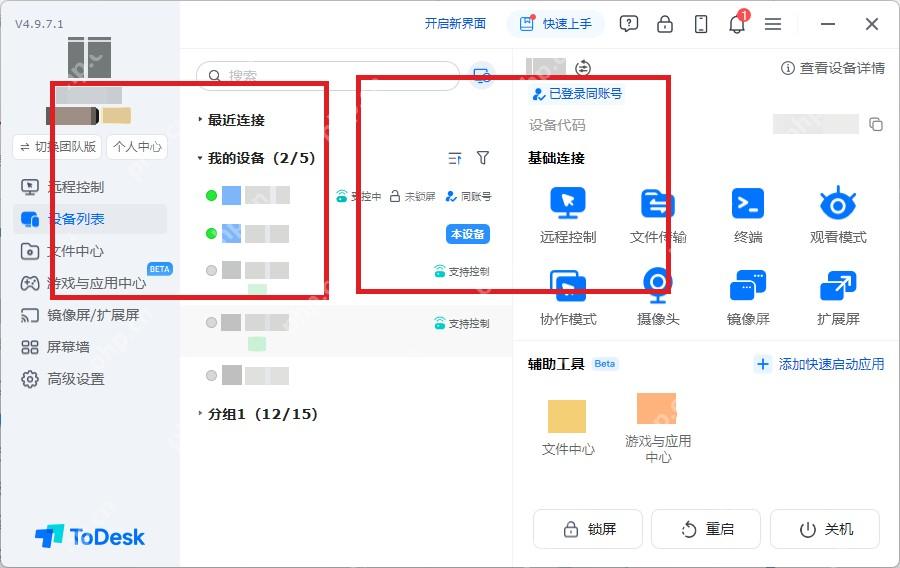Click the 锁屏 button
The image size is (900, 568).
pos(588,529)
